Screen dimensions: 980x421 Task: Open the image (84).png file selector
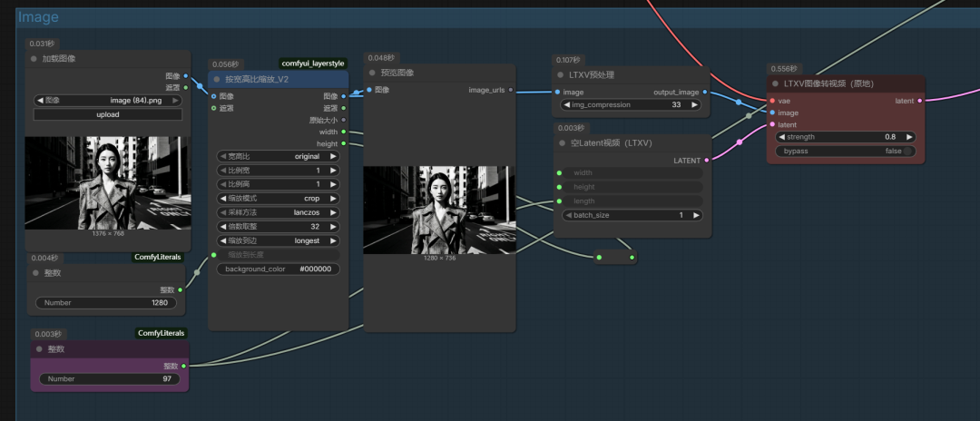tap(107, 100)
